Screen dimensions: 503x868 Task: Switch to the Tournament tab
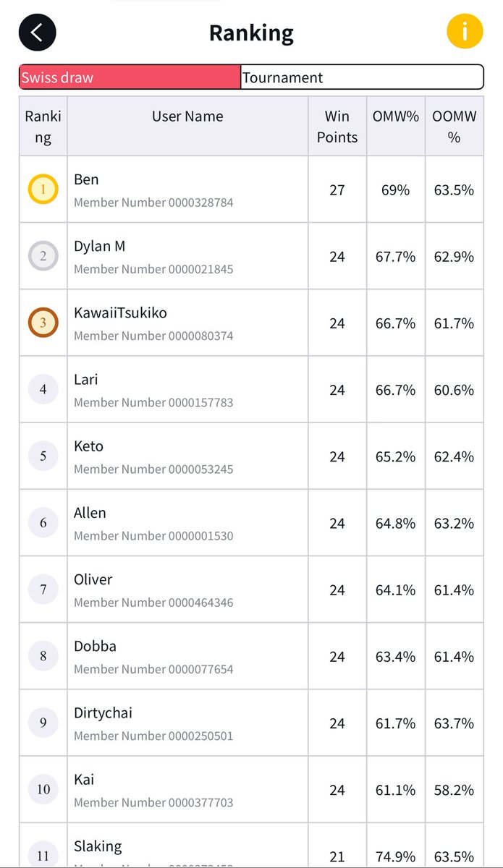point(361,77)
